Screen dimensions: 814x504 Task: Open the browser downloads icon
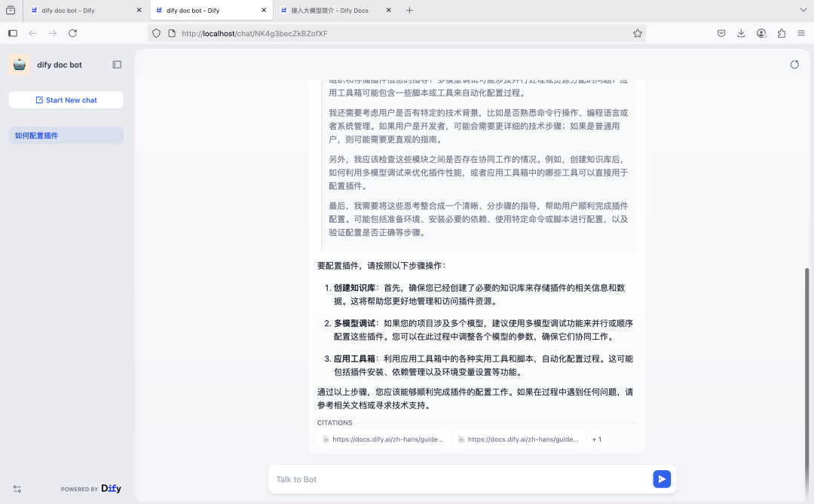click(x=741, y=33)
